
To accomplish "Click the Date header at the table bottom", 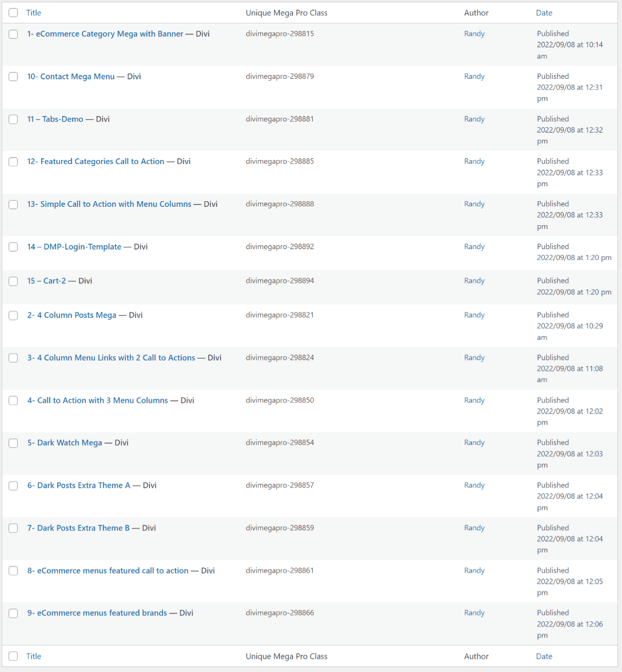I will pyautogui.click(x=544, y=656).
